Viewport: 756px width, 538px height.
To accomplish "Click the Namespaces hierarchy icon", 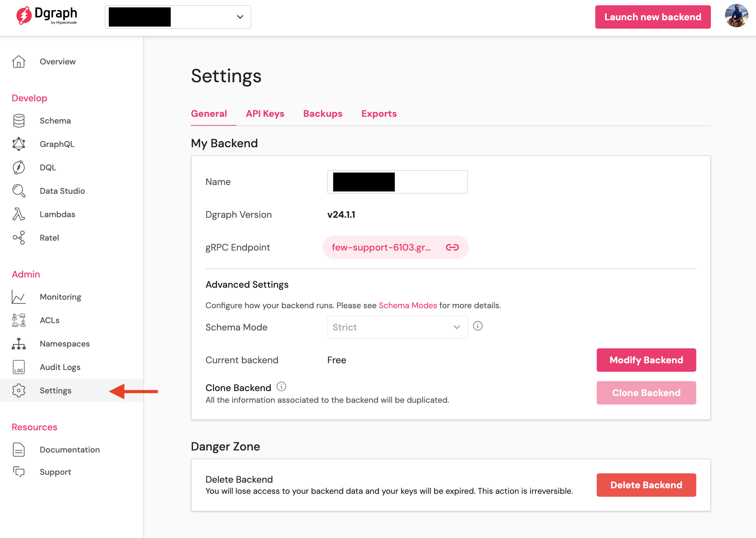I will click(x=19, y=344).
